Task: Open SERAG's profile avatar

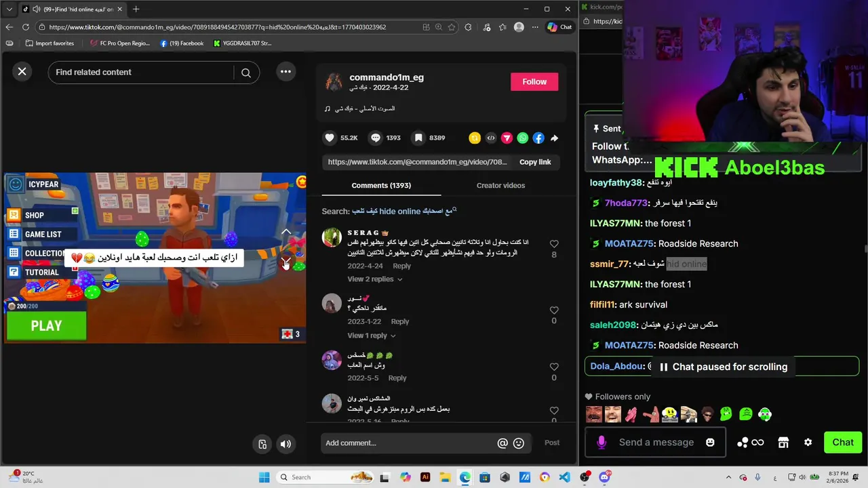Action: click(x=332, y=237)
